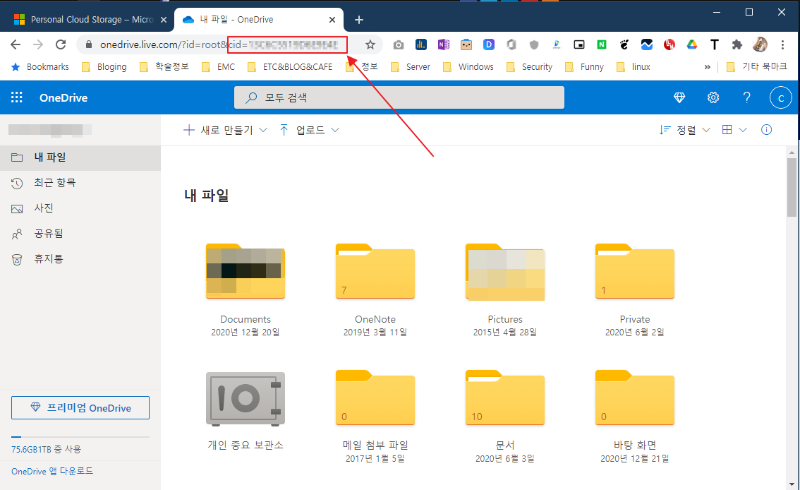Image resolution: width=800 pixels, height=490 pixels.
Task: Open the EMC bookmark folder
Action: [218, 67]
